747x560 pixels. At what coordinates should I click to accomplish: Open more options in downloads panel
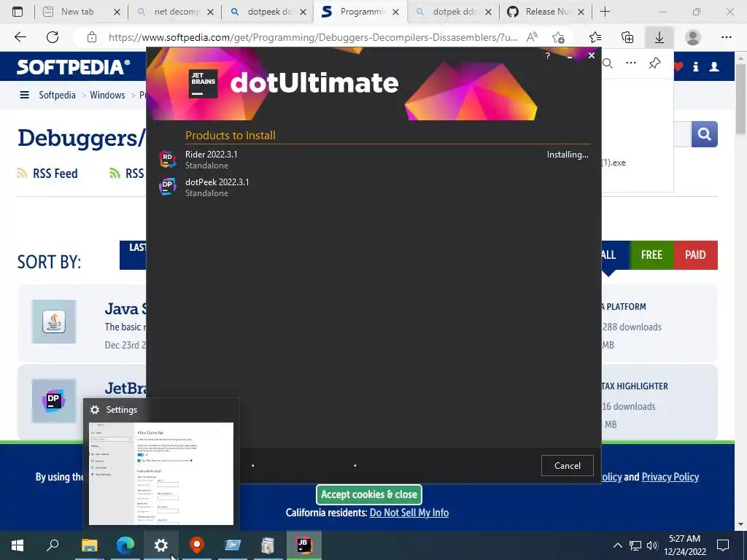coord(631,63)
